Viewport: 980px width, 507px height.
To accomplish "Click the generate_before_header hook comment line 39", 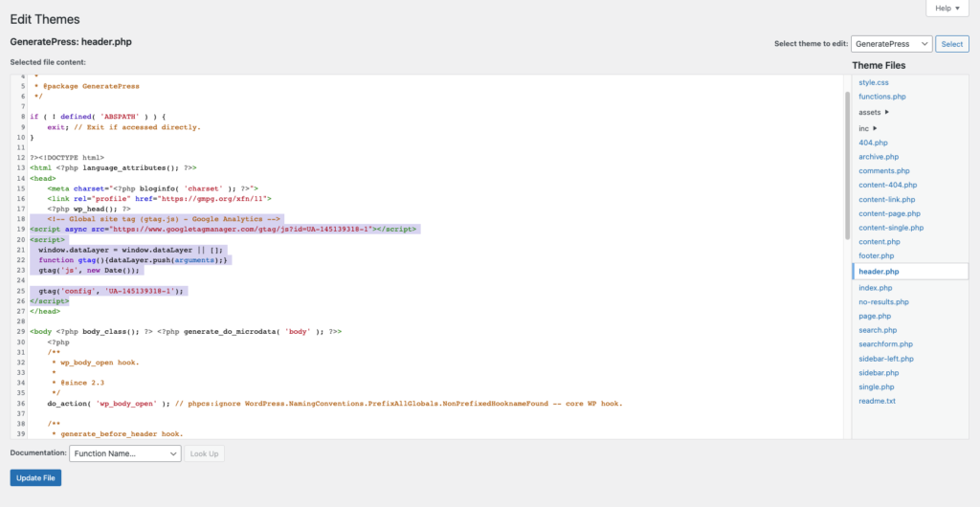I will click(118, 434).
